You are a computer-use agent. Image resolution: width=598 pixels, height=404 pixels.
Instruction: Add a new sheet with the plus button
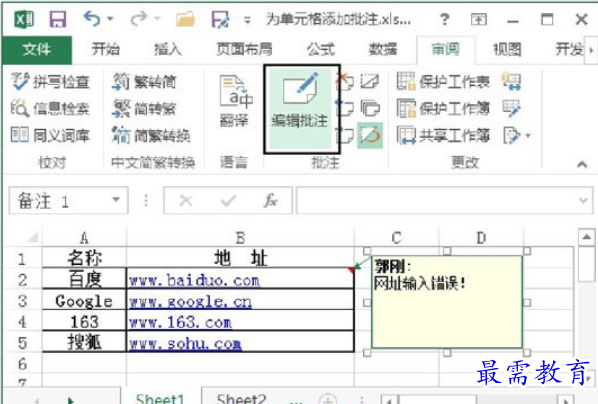tap(328, 399)
